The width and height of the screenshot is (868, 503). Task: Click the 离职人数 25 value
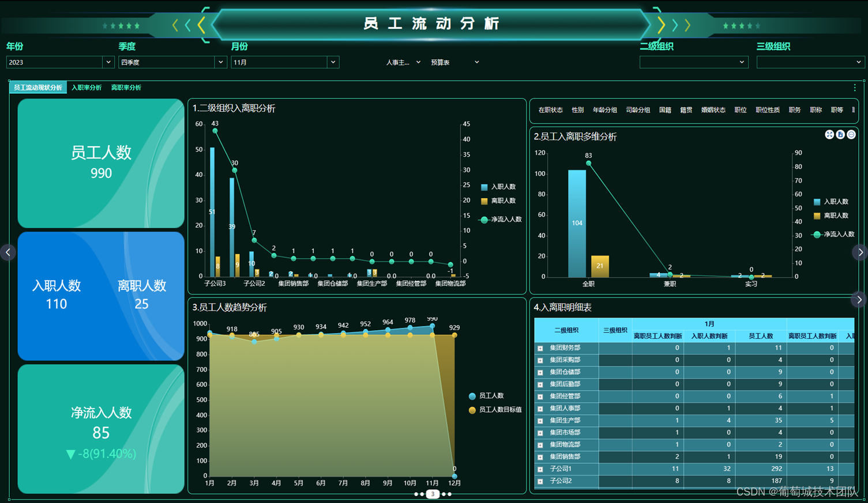point(141,304)
